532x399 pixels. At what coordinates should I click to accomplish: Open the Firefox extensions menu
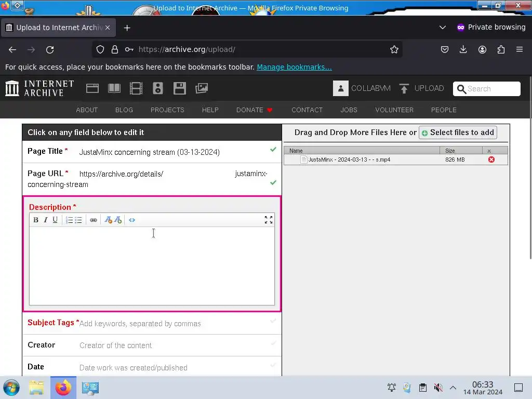(501, 49)
